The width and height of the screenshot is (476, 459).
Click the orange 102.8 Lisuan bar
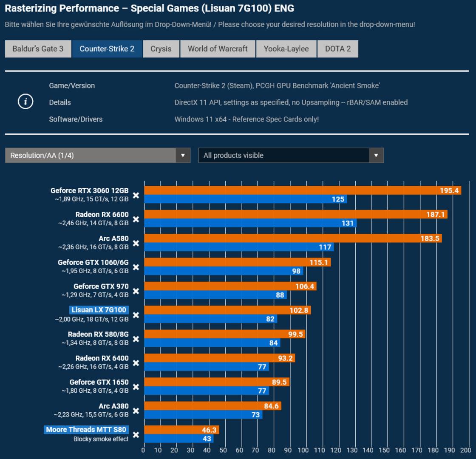(x=228, y=310)
